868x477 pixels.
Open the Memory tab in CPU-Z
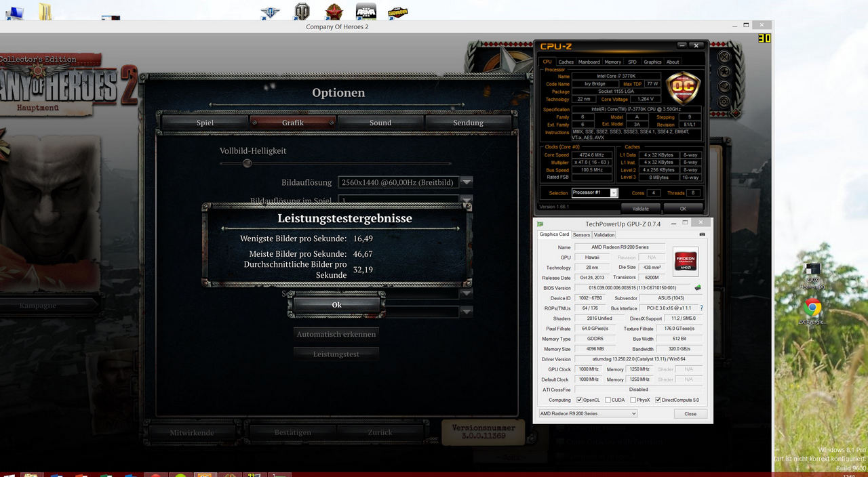tap(613, 62)
